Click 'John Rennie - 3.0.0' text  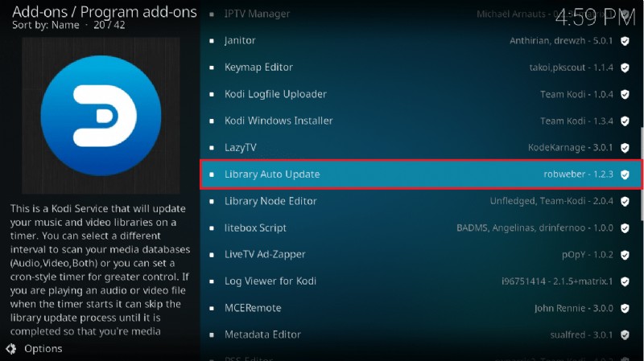click(574, 308)
